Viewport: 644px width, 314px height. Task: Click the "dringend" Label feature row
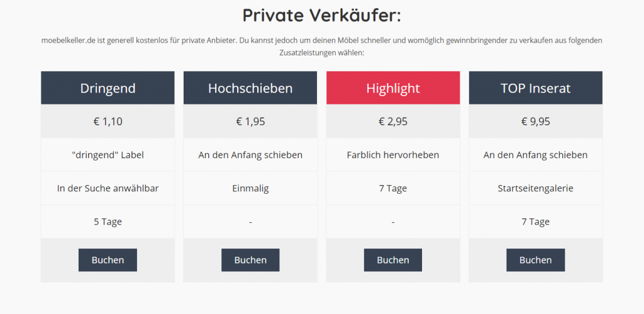pyautogui.click(x=108, y=155)
